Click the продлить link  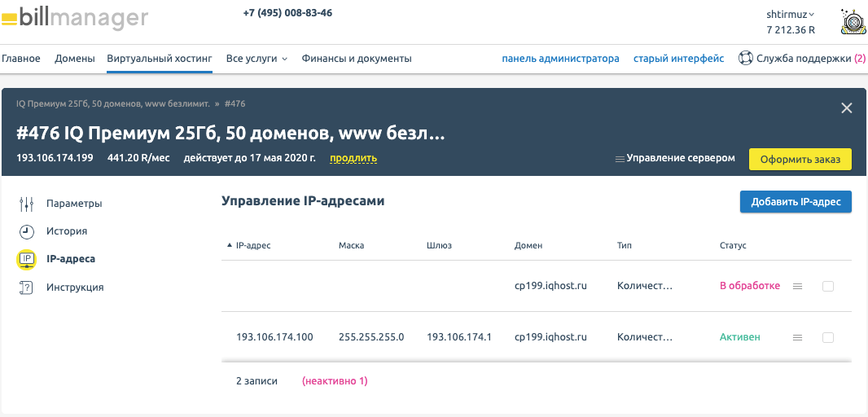[353, 158]
